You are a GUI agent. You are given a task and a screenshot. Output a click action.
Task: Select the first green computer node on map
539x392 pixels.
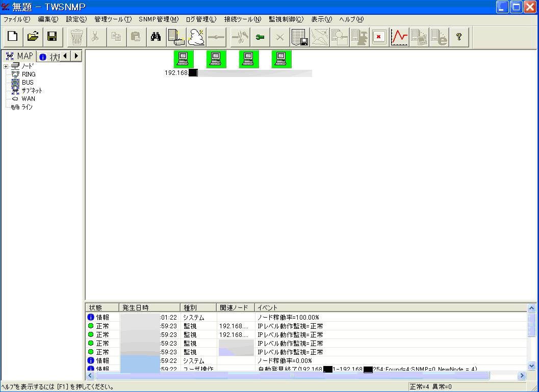[x=183, y=59]
